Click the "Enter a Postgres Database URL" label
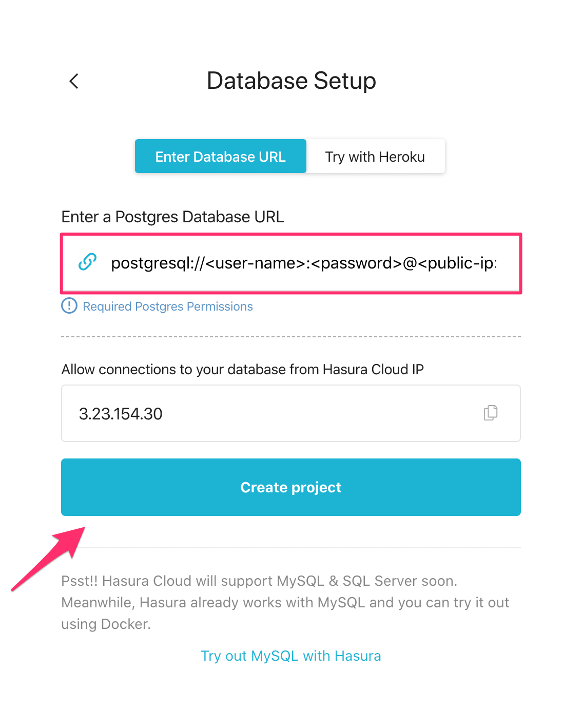The height and width of the screenshot is (728, 583). [x=172, y=217]
